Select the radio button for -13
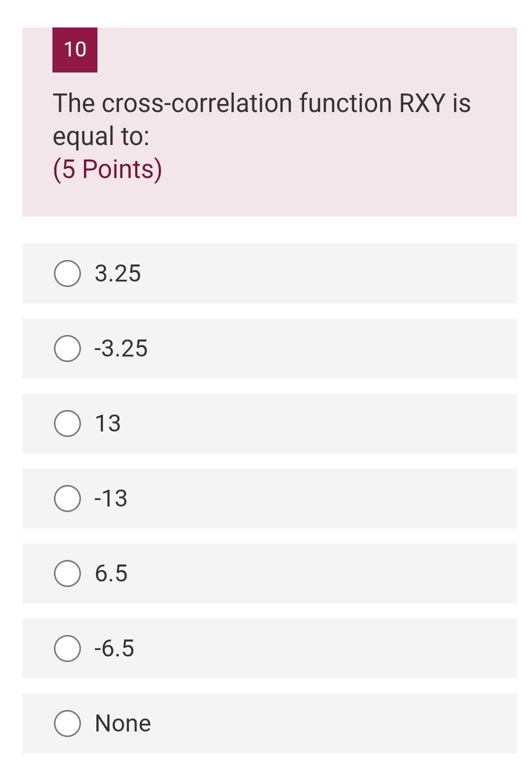 click(67, 498)
